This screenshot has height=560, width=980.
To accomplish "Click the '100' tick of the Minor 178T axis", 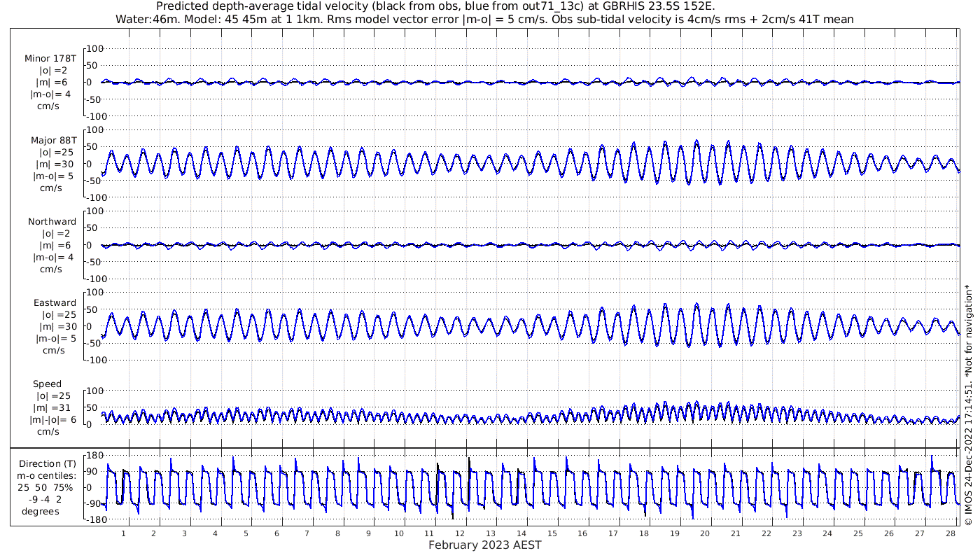I will coord(96,48).
